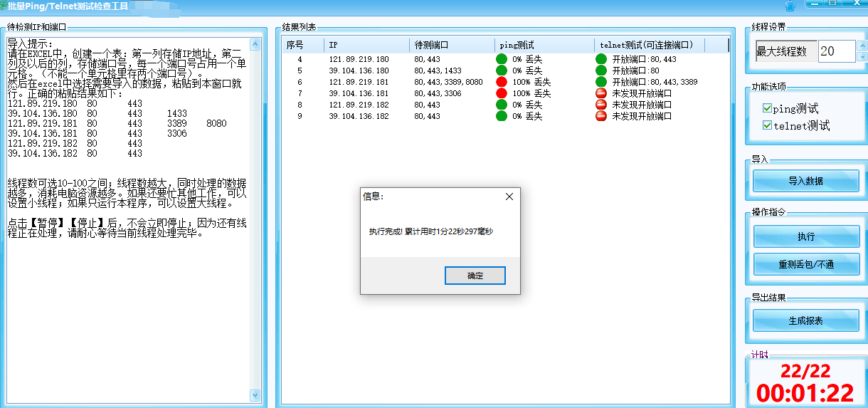The width and height of the screenshot is (868, 408).
Task: Click the 执行 button
Action: [806, 236]
